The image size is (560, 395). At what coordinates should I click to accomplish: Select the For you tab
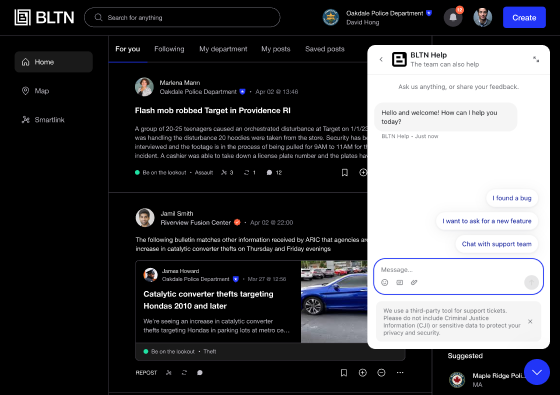click(x=128, y=49)
